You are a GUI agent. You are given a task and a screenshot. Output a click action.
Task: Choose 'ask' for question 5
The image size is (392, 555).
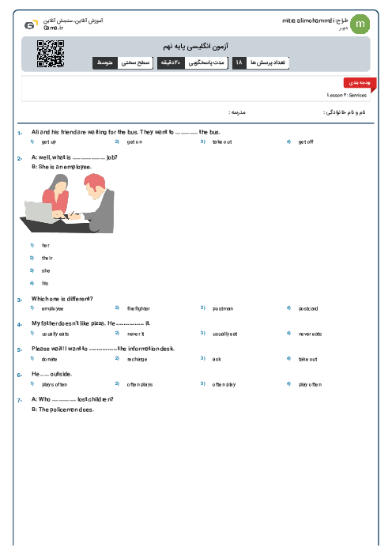(x=217, y=359)
